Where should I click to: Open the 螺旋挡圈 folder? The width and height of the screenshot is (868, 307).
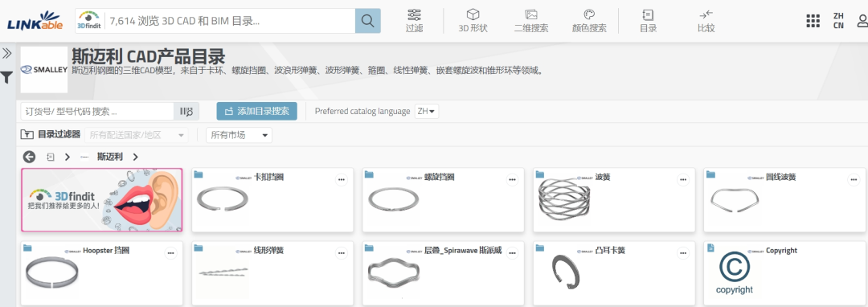tap(444, 199)
